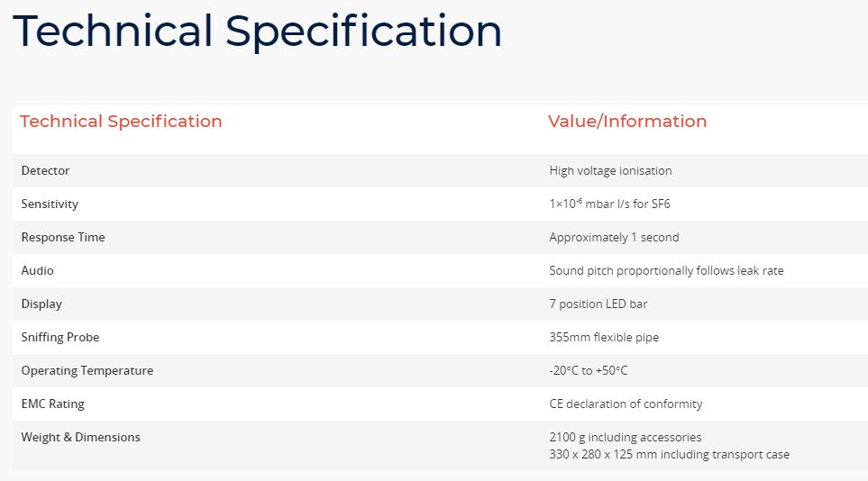Click the 2100 g including accessories text
The image size is (868, 481).
[625, 438]
